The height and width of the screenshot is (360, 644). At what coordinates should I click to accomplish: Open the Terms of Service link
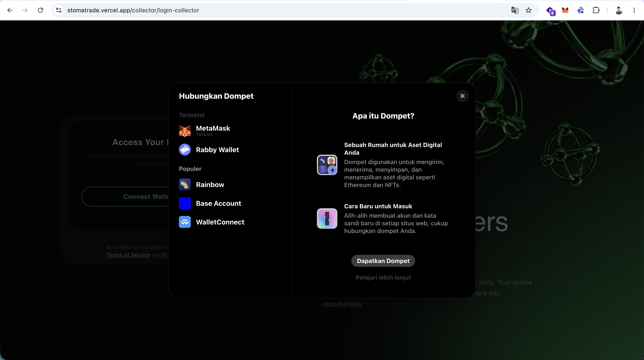(x=128, y=255)
